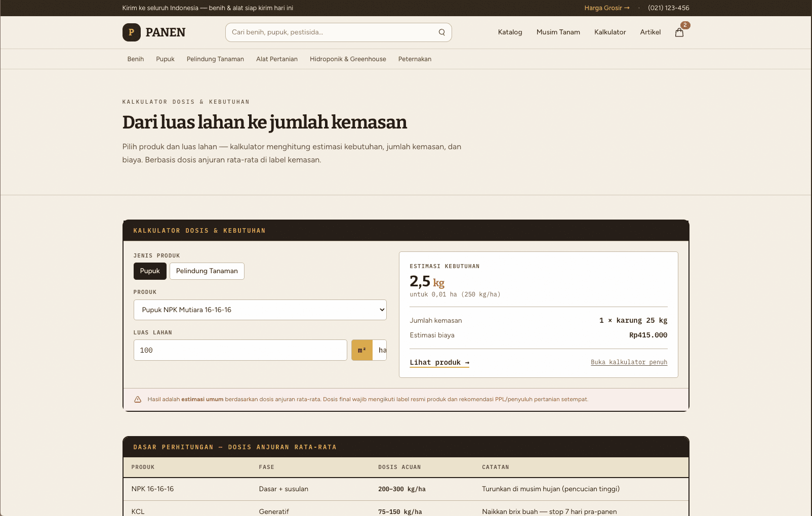Click the Generatif phase cell
This screenshot has height=516, width=812.
coord(274,511)
